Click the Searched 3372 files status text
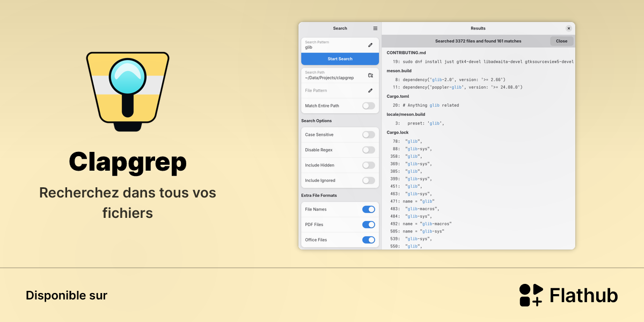The height and width of the screenshot is (322, 644). coord(478,41)
